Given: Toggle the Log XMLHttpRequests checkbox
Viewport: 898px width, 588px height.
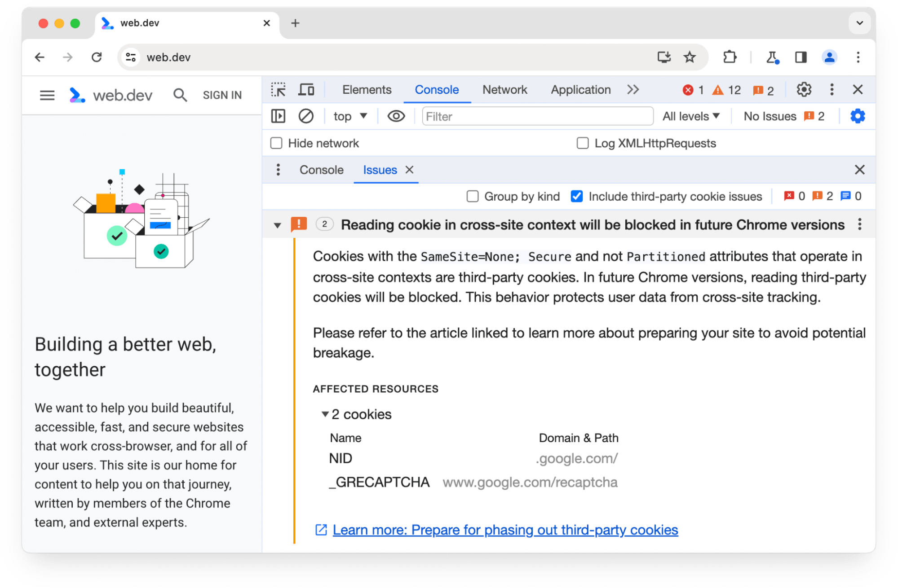Looking at the screenshot, I should pyautogui.click(x=581, y=143).
